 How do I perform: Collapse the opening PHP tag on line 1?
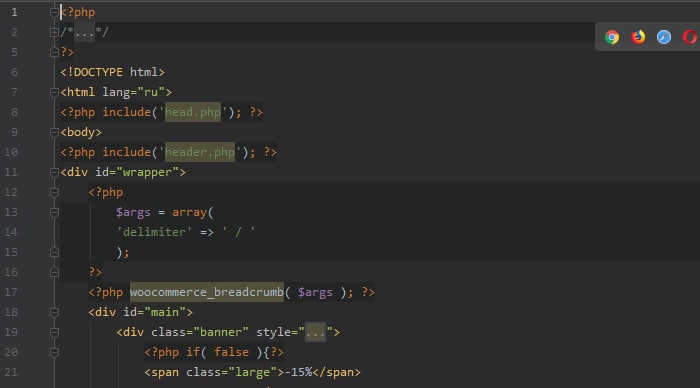[x=54, y=12]
